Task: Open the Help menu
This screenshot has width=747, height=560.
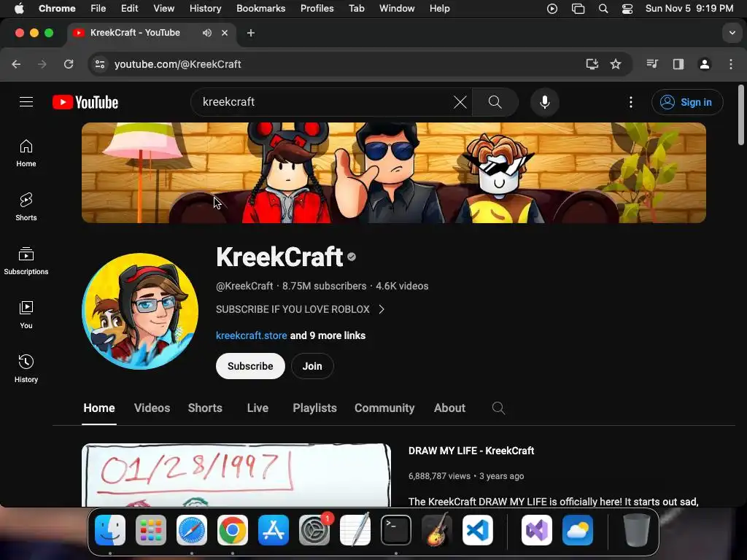Action: [439, 9]
